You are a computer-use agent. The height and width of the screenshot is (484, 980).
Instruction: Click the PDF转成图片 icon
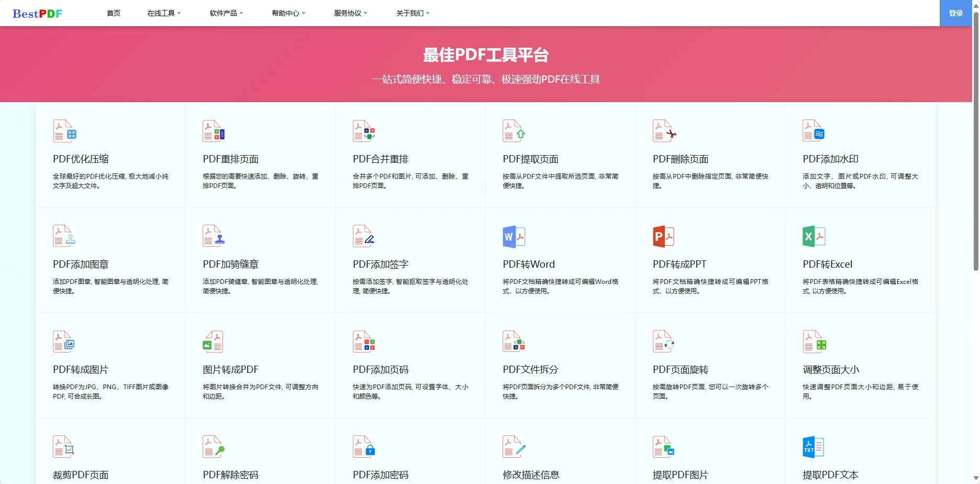coord(64,342)
